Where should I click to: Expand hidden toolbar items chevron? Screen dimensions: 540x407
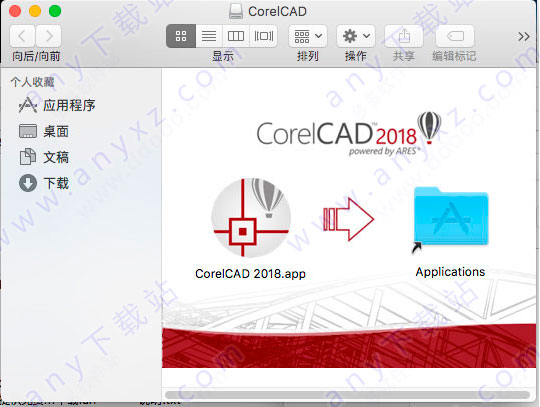coord(523,36)
